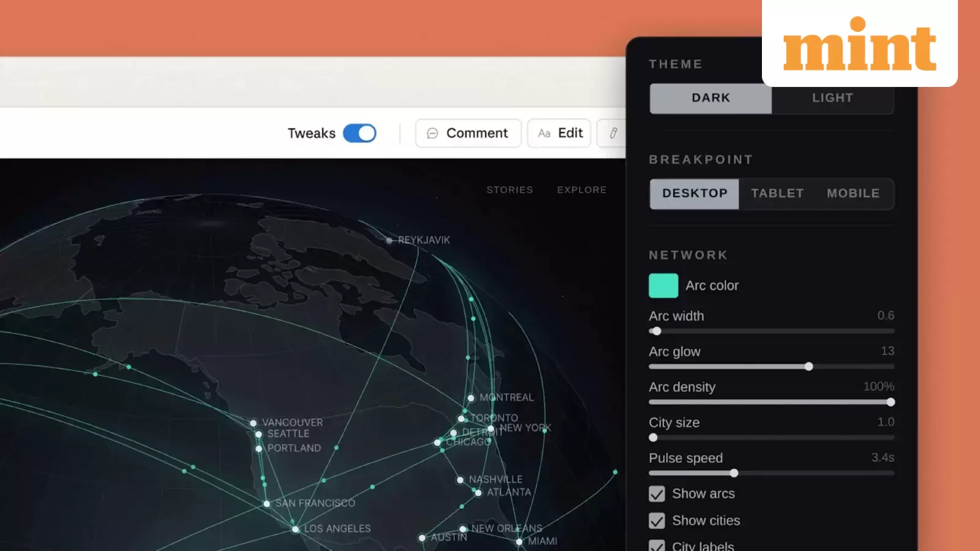Select the DARK theme option
Viewport: 980px width, 551px height.
coord(710,98)
